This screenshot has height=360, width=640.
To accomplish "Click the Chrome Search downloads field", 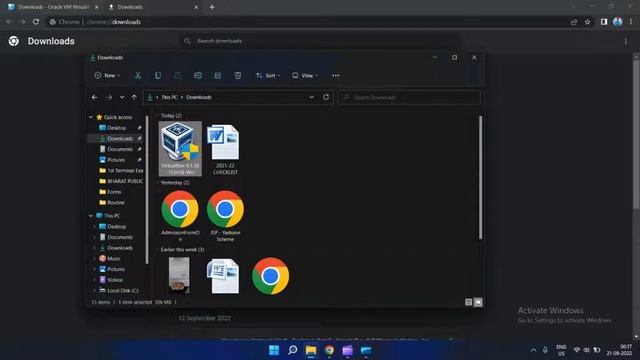I will pyautogui.click(x=321, y=41).
